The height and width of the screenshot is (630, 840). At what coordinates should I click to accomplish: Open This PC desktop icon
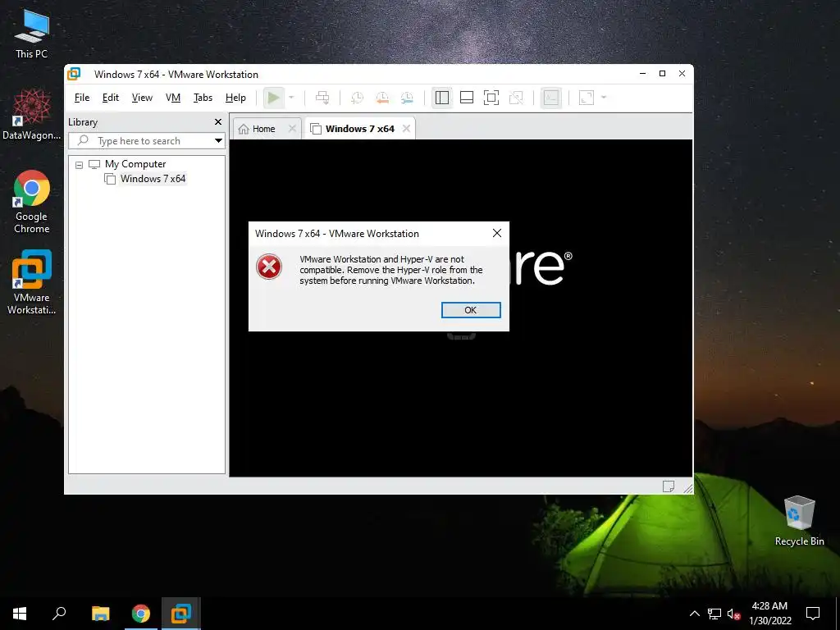coord(32,34)
